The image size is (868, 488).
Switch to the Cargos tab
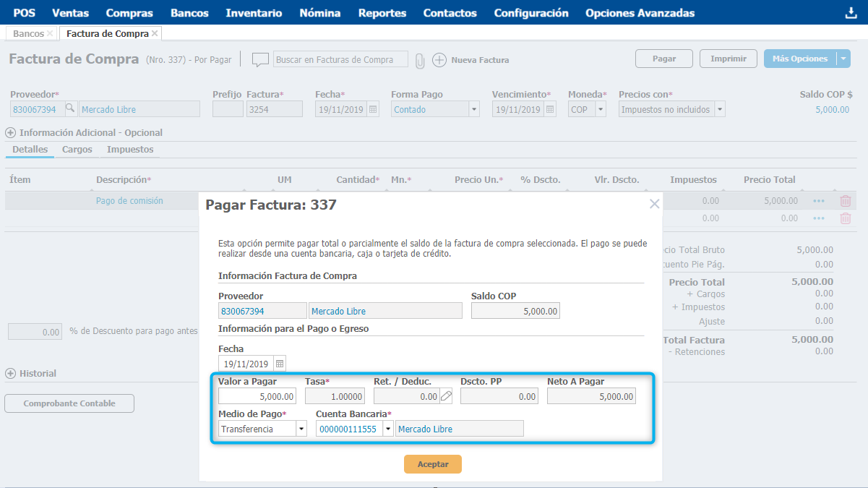[x=77, y=150]
